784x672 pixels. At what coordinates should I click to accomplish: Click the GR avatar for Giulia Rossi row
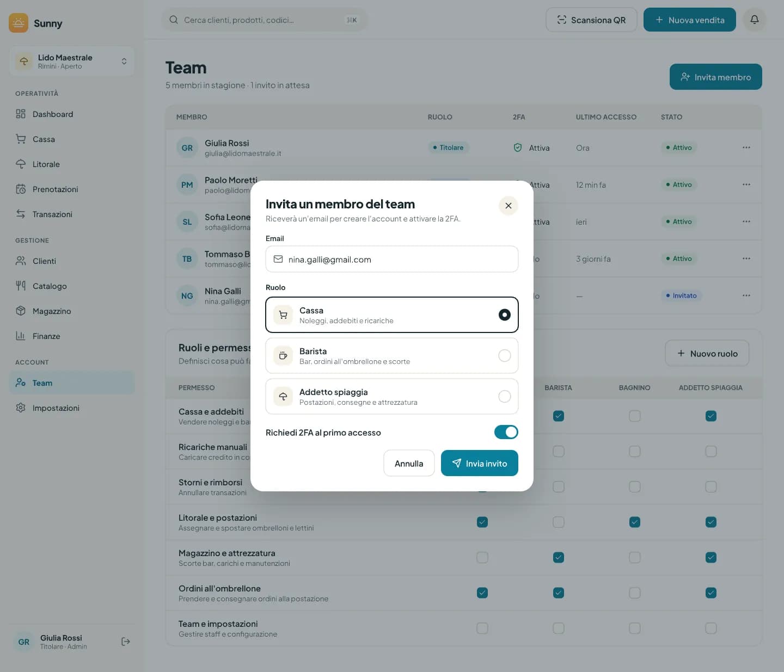click(x=187, y=148)
